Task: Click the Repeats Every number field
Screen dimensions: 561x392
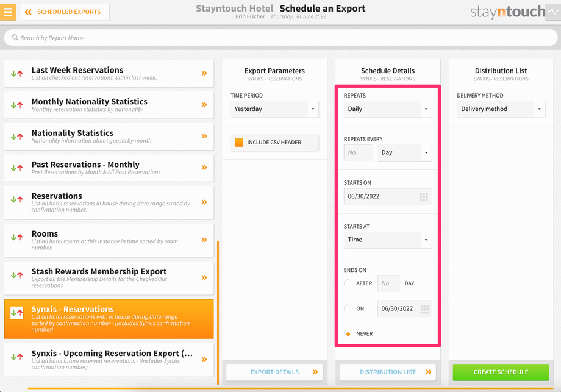Action: click(358, 152)
